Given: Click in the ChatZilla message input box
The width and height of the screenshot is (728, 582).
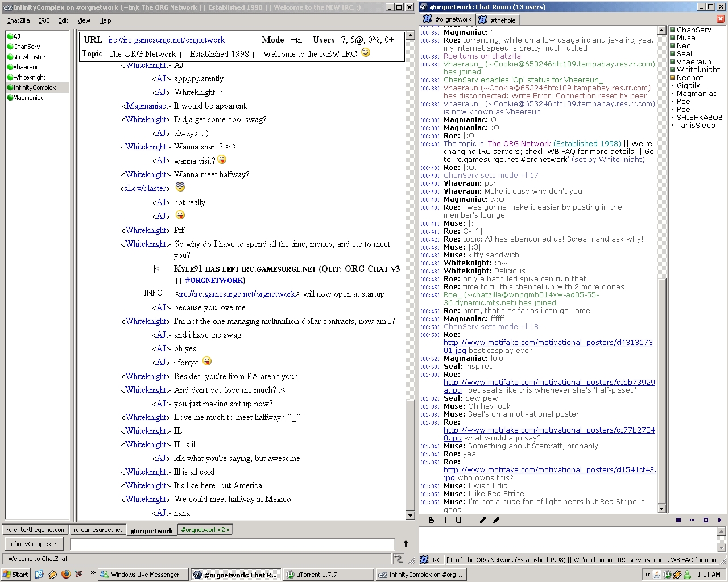Looking at the screenshot, I should click(232, 544).
